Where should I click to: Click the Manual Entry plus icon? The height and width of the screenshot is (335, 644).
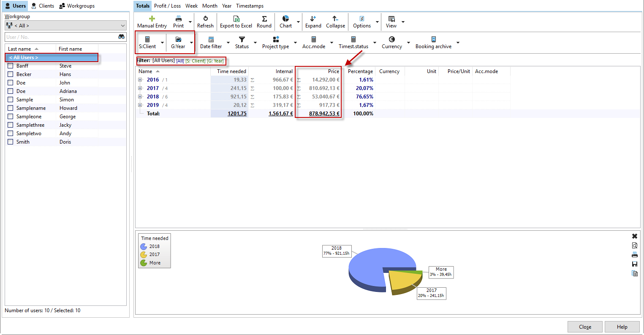click(x=152, y=19)
